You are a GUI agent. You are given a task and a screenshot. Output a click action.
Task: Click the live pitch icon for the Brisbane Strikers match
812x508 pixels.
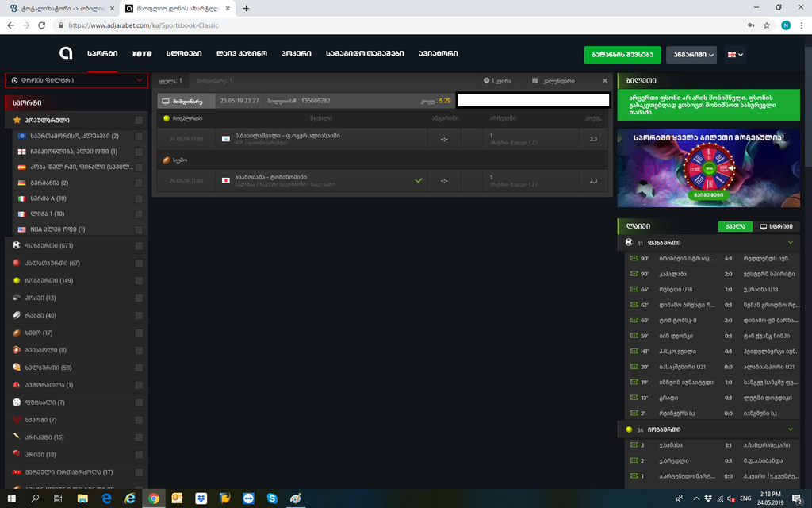634,258
